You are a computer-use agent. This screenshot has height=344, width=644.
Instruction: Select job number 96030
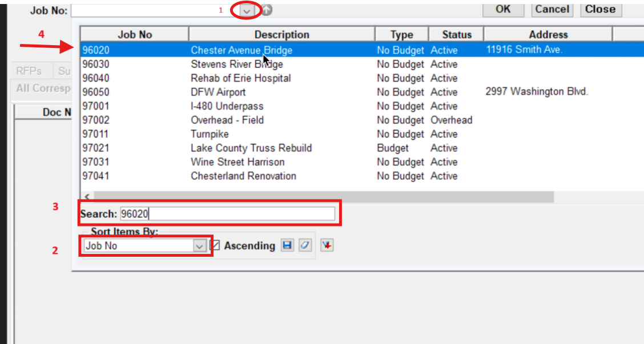coord(96,64)
